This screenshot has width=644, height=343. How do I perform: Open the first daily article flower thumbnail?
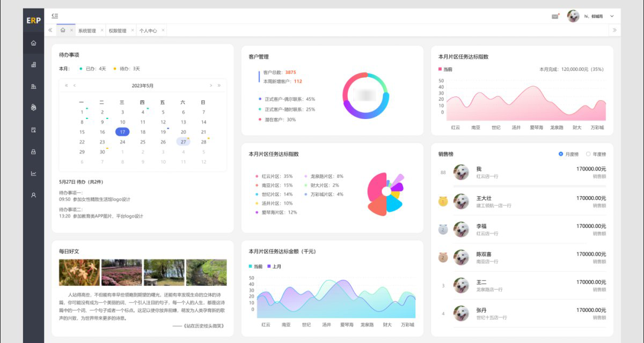pos(79,273)
